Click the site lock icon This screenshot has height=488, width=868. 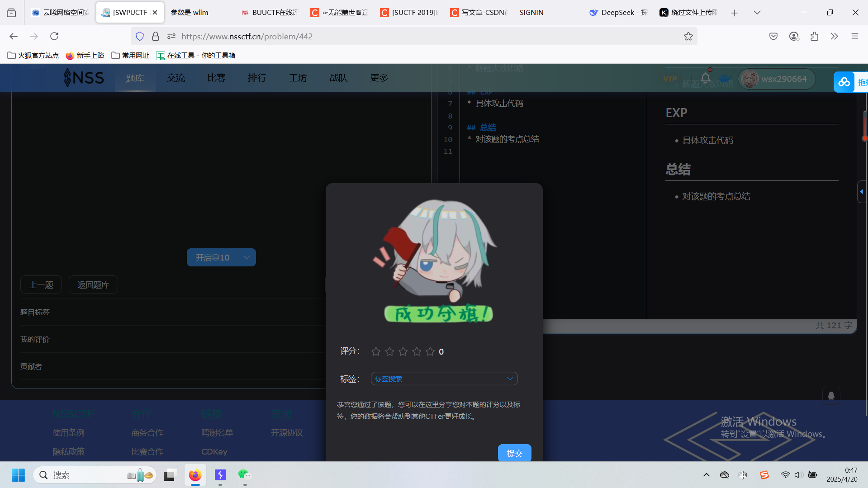tap(156, 36)
